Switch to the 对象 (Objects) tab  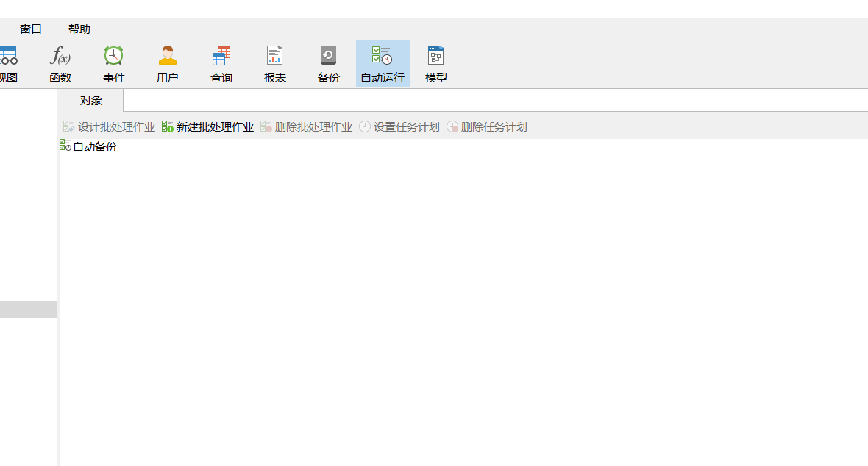(91, 101)
